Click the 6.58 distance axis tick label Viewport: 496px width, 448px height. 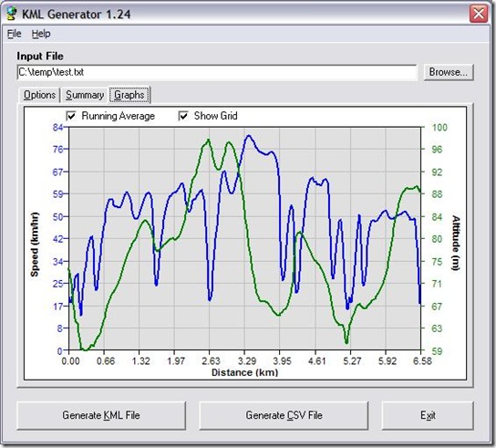click(422, 361)
